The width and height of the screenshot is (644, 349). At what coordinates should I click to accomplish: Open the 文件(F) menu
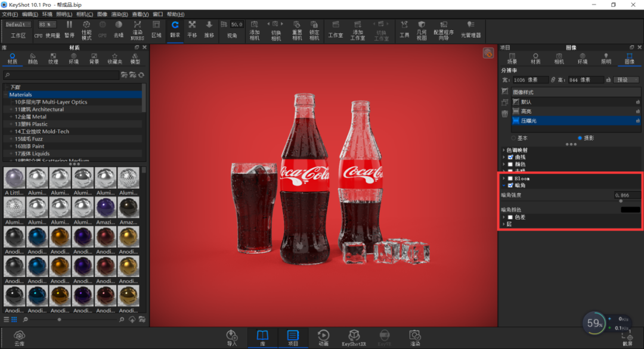tap(10, 14)
